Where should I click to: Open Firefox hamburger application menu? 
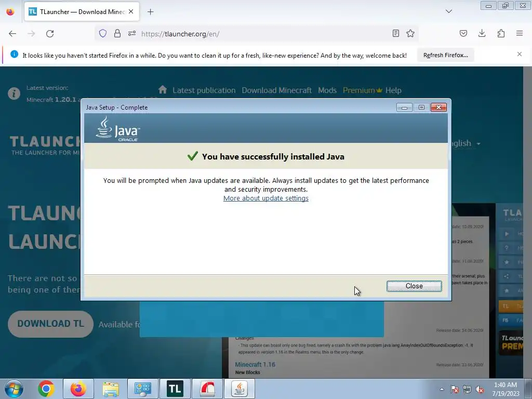[520, 34]
